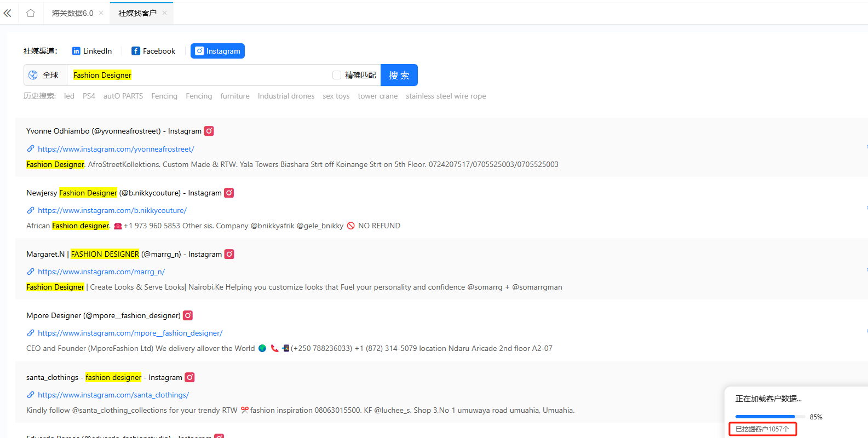Switch to 社媒找客户 tab
868x438 pixels.
(137, 13)
